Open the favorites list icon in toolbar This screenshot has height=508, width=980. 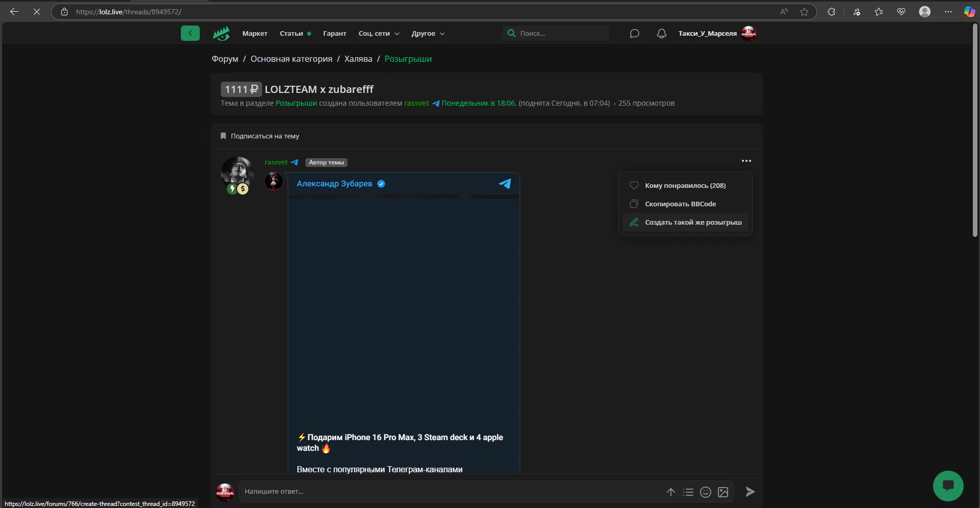click(x=879, y=12)
